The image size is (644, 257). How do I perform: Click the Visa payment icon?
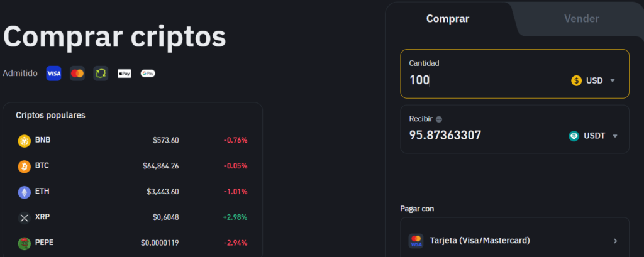click(x=54, y=74)
